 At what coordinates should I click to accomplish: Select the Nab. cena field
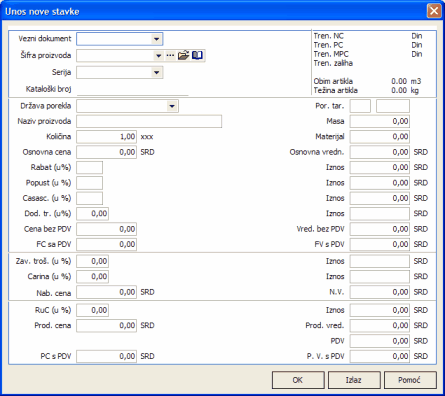(x=106, y=292)
